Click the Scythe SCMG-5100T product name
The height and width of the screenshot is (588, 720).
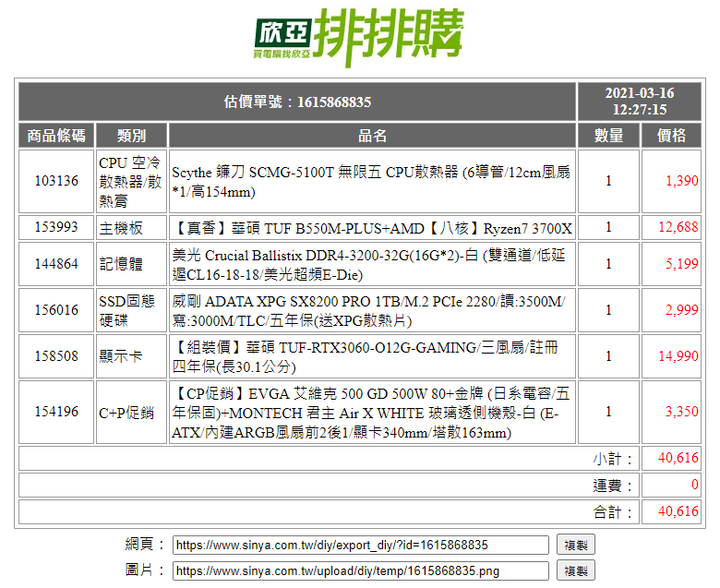click(x=372, y=181)
